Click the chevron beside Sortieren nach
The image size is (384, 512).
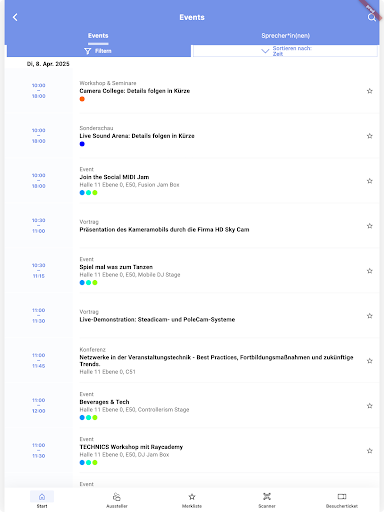265,51
